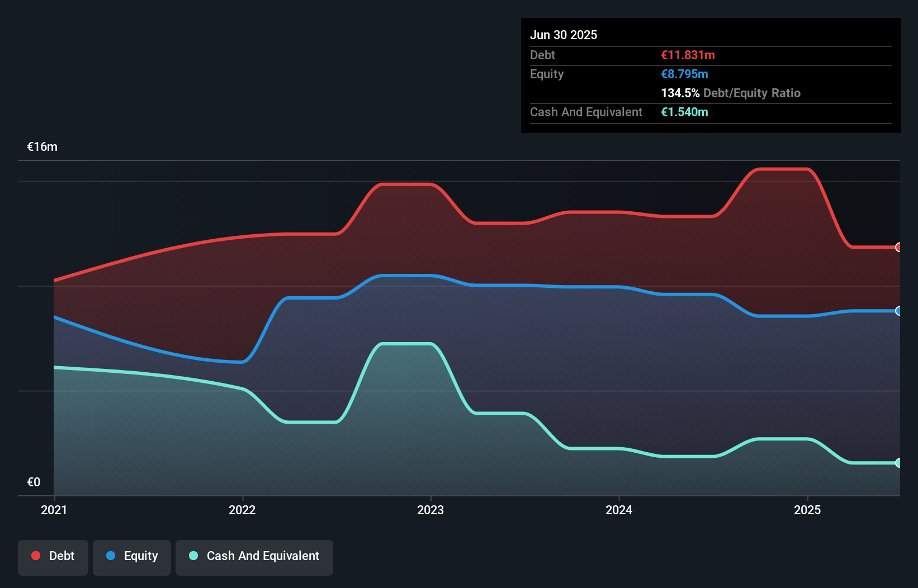Toggle the Cash And Equivalent series visibility
The width and height of the screenshot is (918, 588).
click(x=254, y=556)
